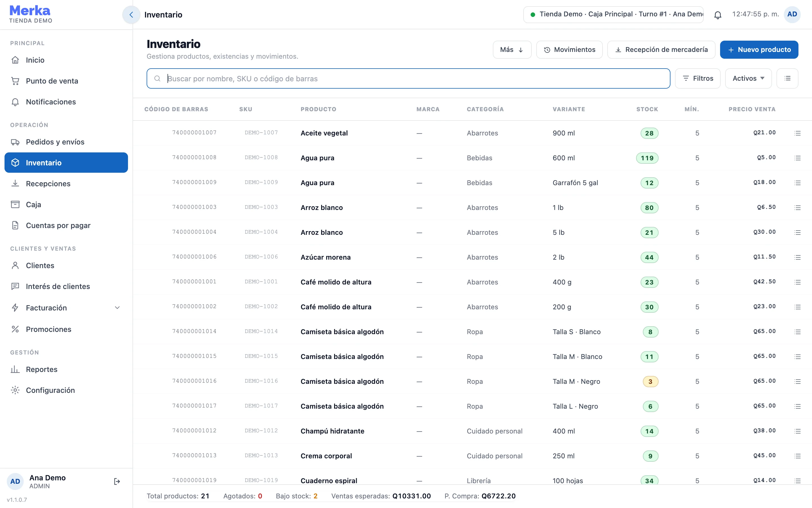The width and height of the screenshot is (812, 508).
Task: Open Reportes page
Action: [x=66, y=369]
